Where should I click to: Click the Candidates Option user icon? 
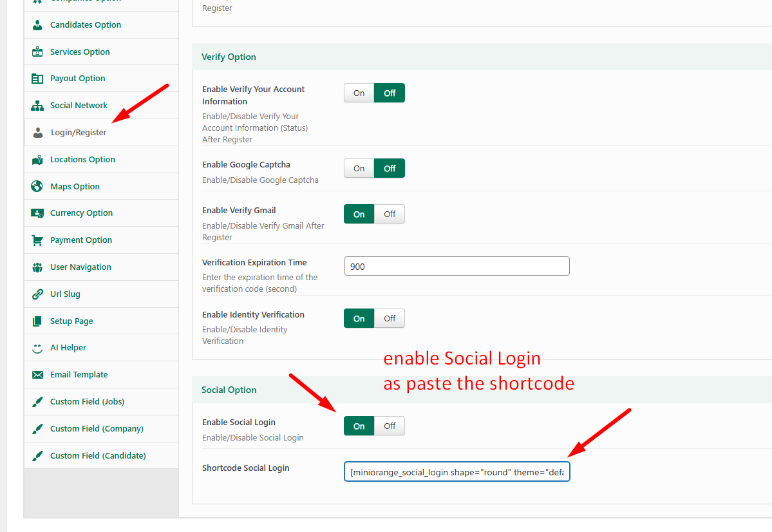pos(37,25)
